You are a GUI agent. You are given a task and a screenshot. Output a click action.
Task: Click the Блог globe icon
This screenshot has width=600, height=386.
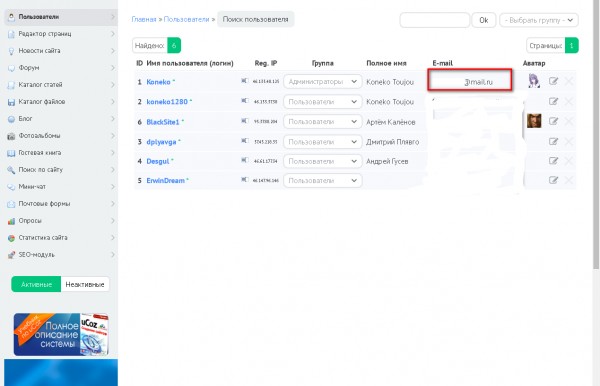coord(11,119)
